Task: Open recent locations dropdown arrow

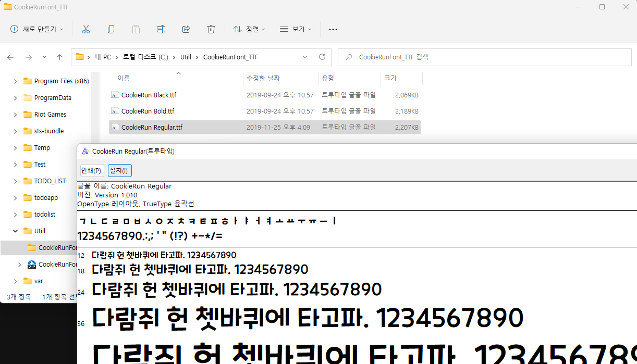Action: (44, 57)
